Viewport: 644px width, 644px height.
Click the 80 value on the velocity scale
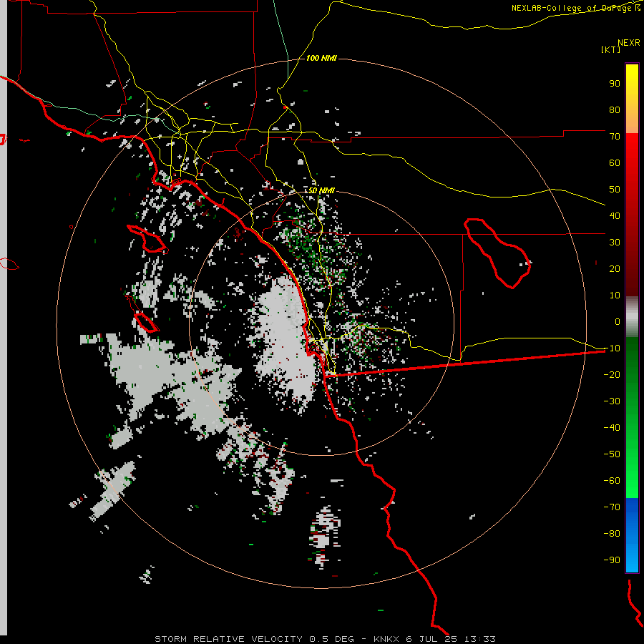(x=615, y=110)
